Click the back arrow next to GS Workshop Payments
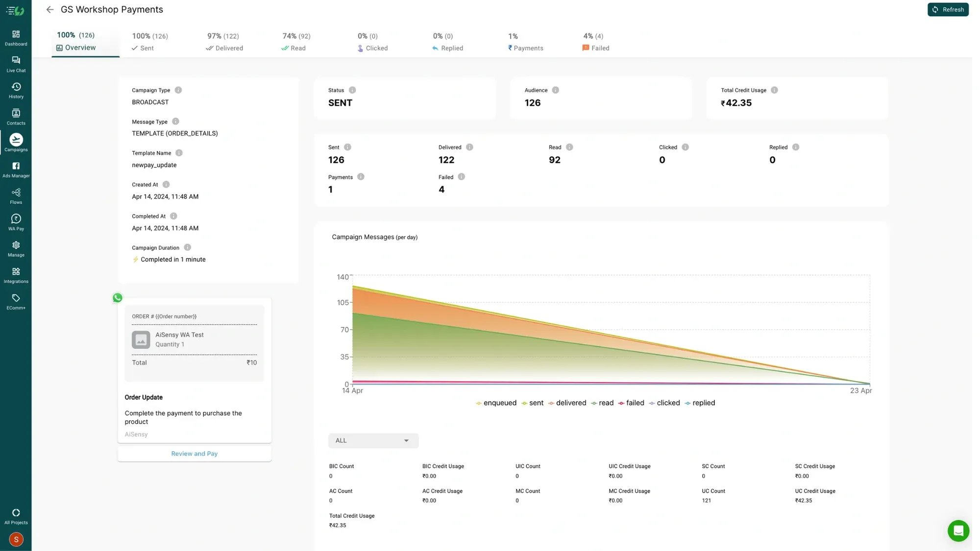 [49, 9]
